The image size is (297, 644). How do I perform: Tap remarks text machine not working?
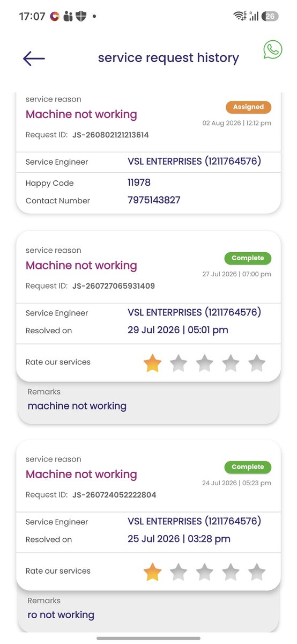click(x=77, y=406)
